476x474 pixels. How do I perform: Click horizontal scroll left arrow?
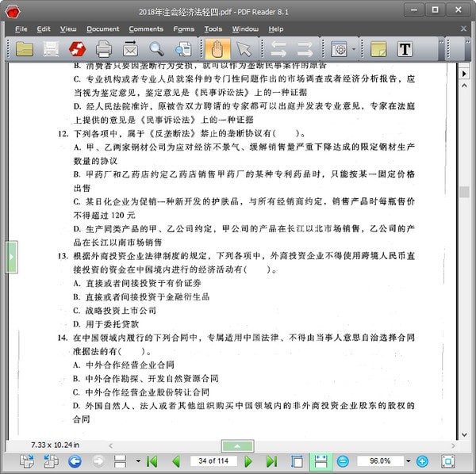pyautogui.click(x=111, y=445)
